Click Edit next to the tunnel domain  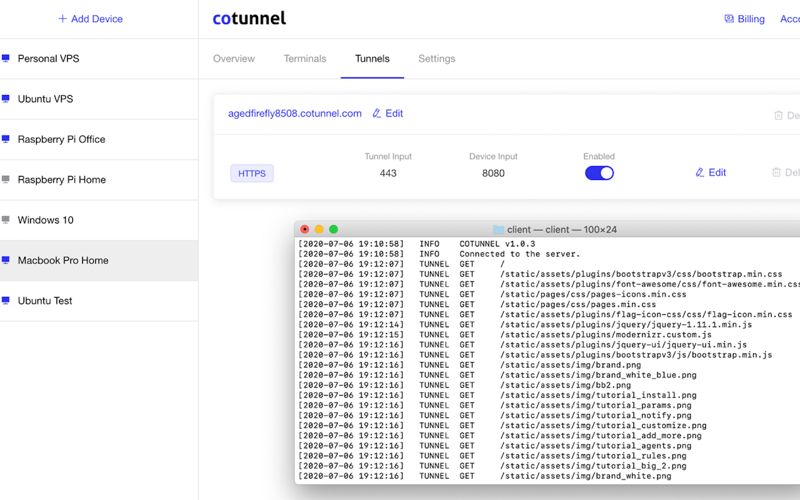tap(388, 113)
